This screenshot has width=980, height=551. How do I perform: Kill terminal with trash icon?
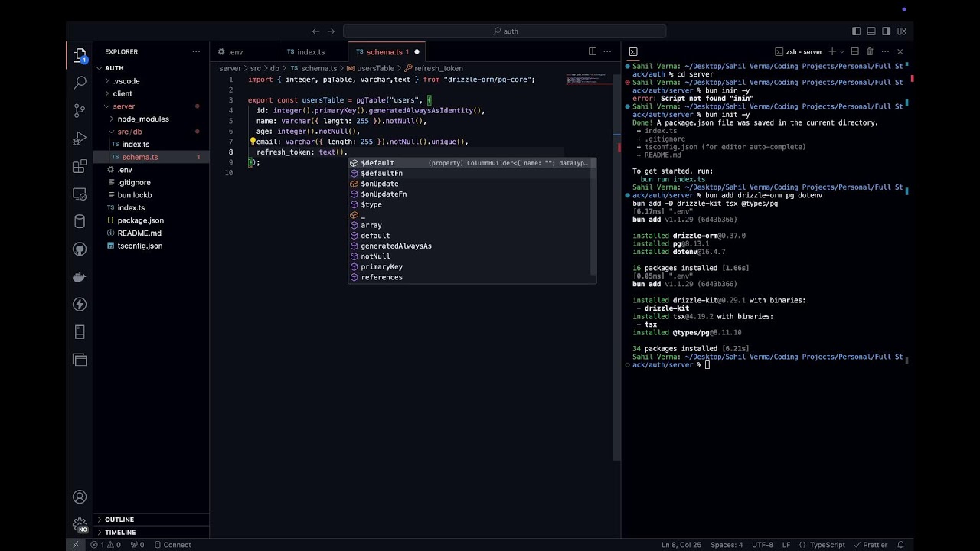click(870, 52)
